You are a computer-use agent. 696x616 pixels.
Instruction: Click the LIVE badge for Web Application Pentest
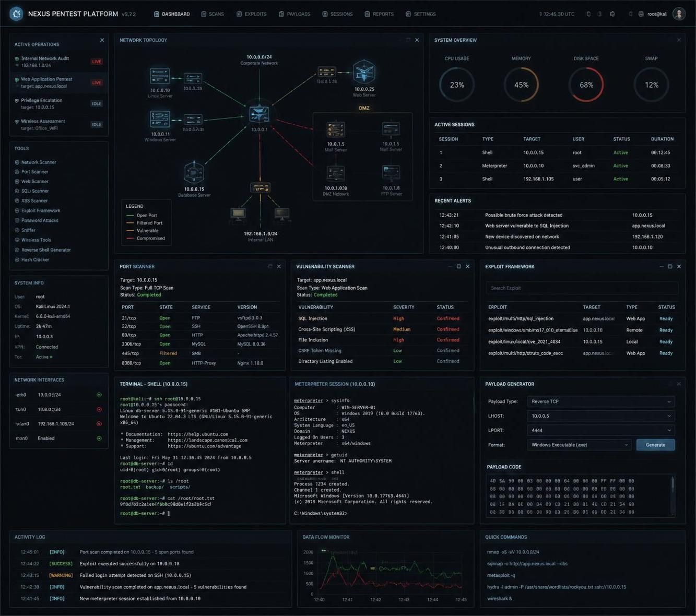pyautogui.click(x=97, y=82)
